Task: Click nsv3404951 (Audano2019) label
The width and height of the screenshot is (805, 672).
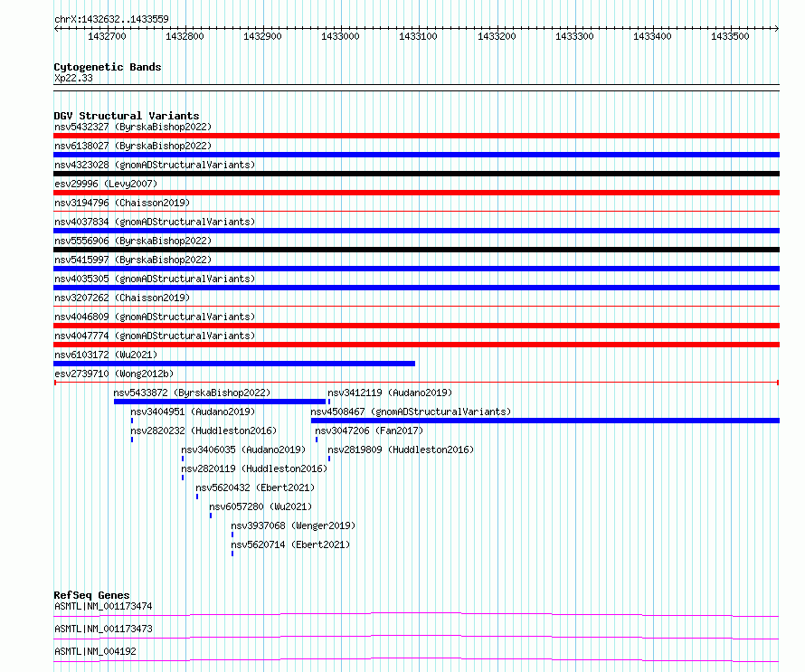Action: click(193, 412)
